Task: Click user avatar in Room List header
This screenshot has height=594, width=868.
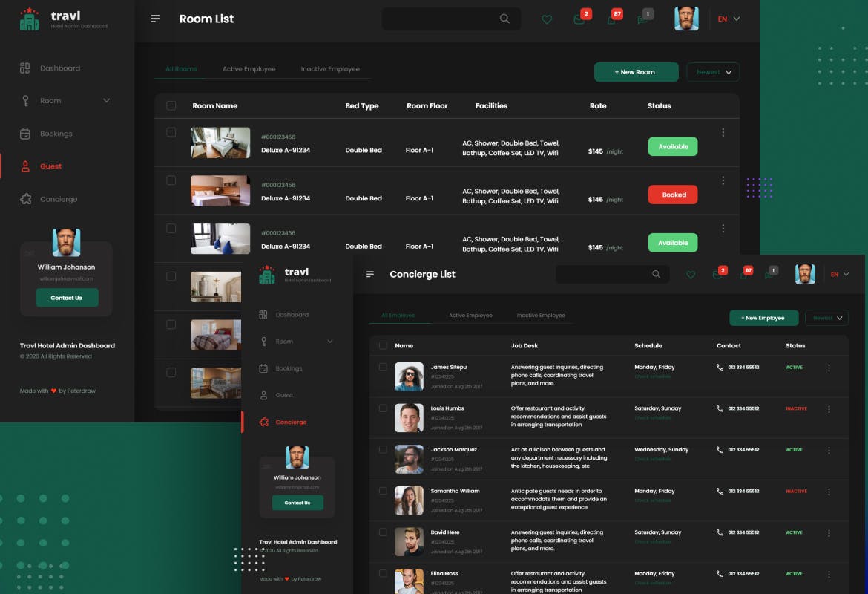Action: 686,19
